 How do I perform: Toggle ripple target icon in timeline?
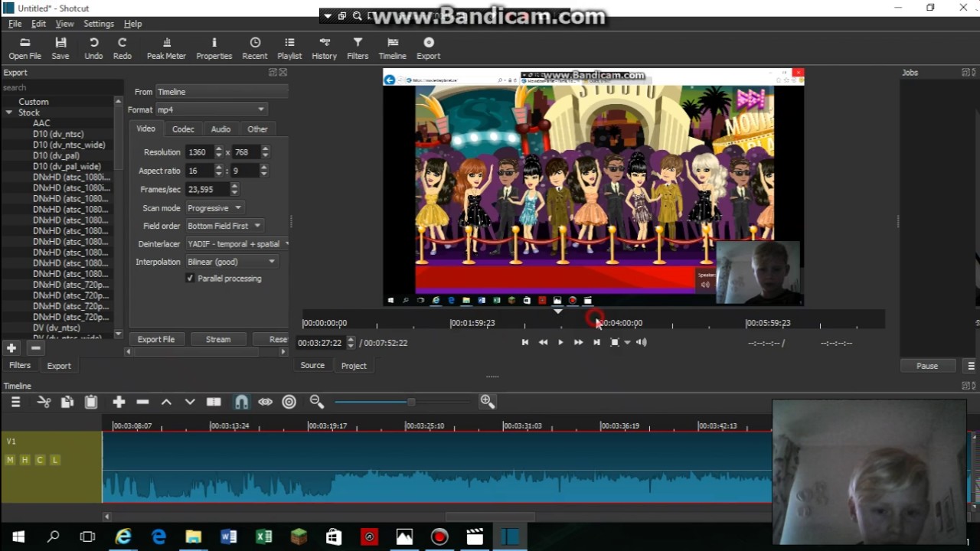[x=289, y=402]
